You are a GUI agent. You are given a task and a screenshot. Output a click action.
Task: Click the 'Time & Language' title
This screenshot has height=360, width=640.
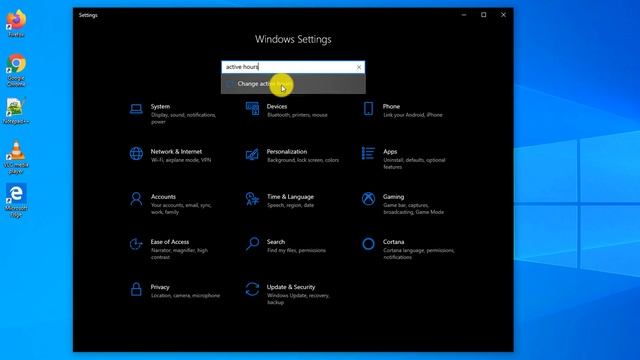pos(290,197)
